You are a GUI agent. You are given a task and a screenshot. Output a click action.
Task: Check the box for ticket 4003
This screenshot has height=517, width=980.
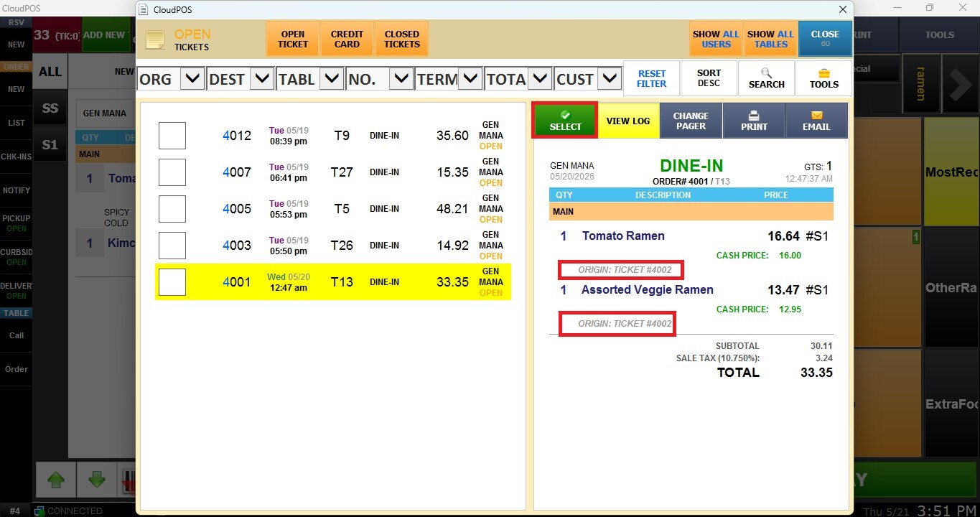(x=172, y=246)
